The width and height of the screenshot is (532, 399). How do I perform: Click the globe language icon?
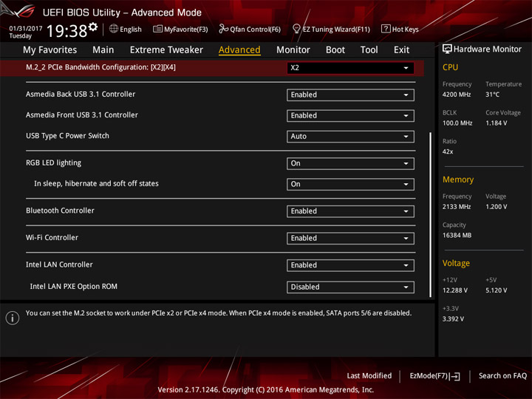pos(114,29)
